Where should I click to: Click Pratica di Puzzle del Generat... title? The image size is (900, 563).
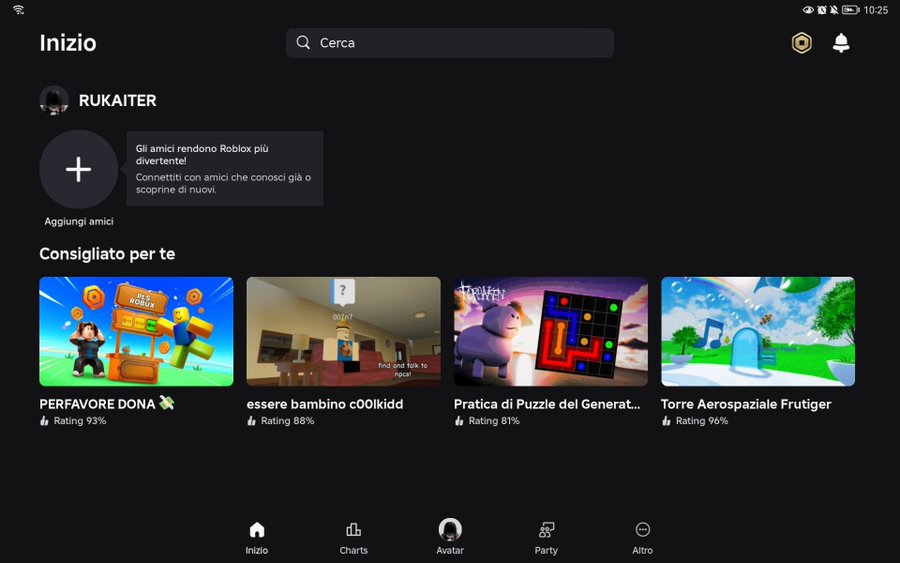546,404
